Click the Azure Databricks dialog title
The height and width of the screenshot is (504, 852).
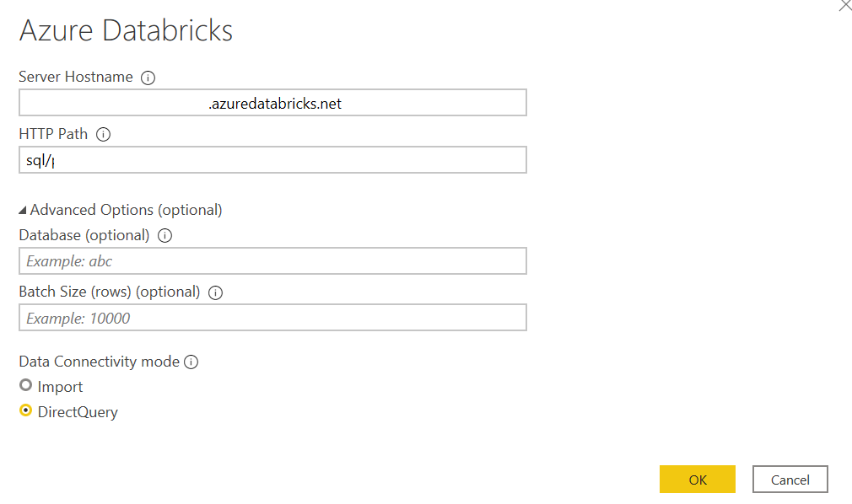[126, 30]
